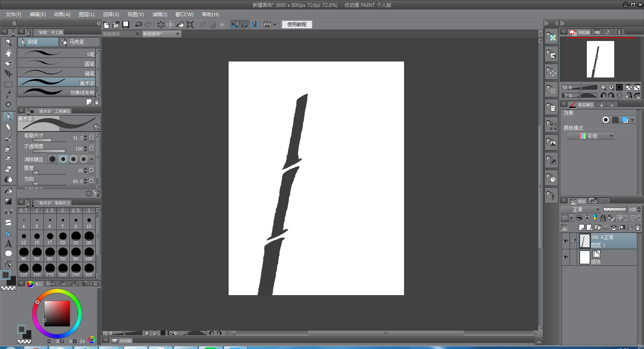Pick the Eyedropper tool in toolbox

(8, 94)
